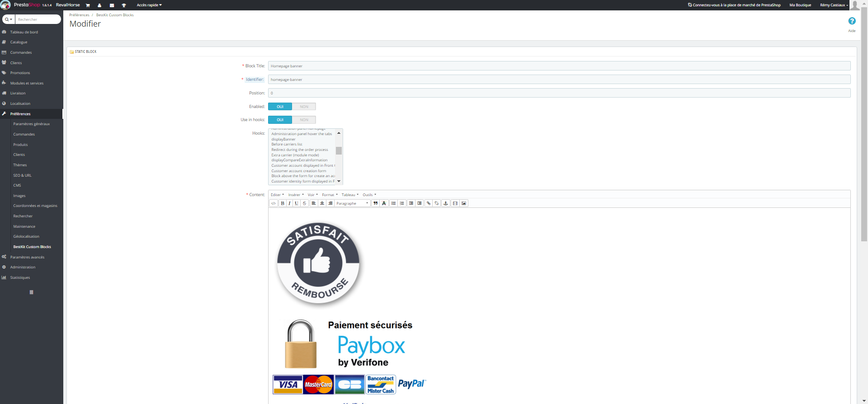The image size is (868, 404).
Task: Open the shopping cart orders icon
Action: (88, 5)
